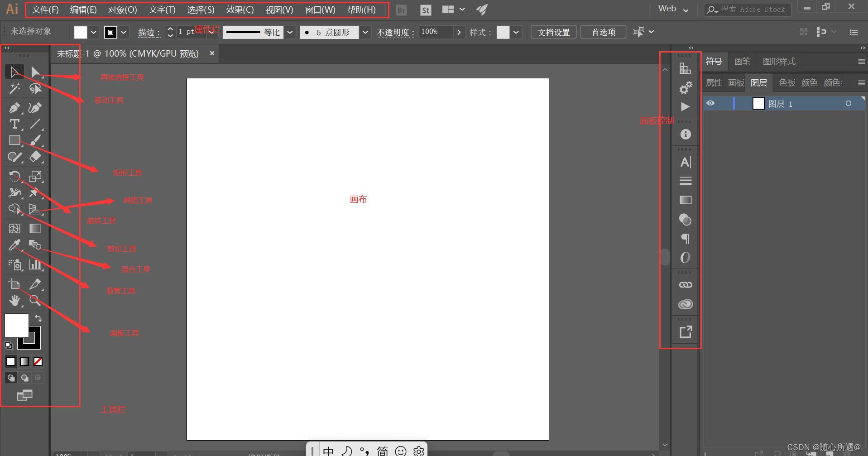The height and width of the screenshot is (456, 868).
Task: Select the Gradient tool
Action: tap(35, 228)
